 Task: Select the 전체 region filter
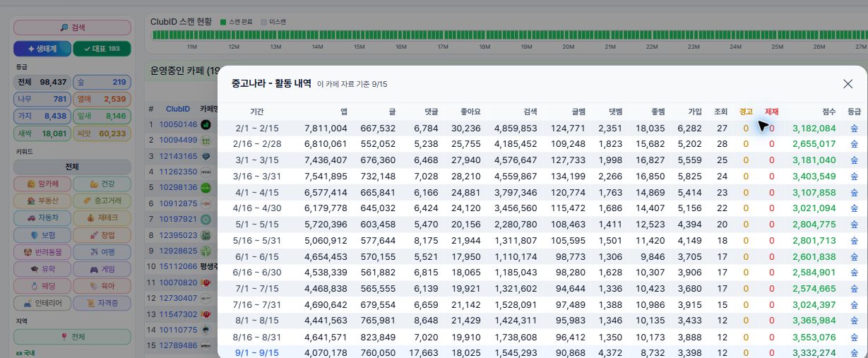click(x=72, y=337)
